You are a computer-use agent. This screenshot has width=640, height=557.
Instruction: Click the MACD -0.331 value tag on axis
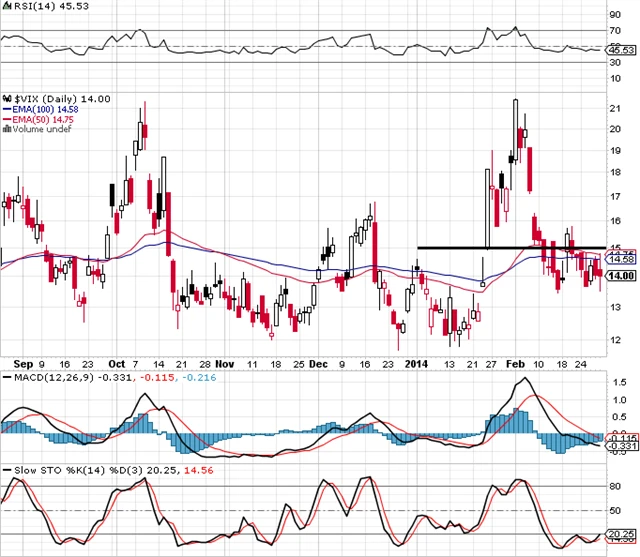pos(622,446)
